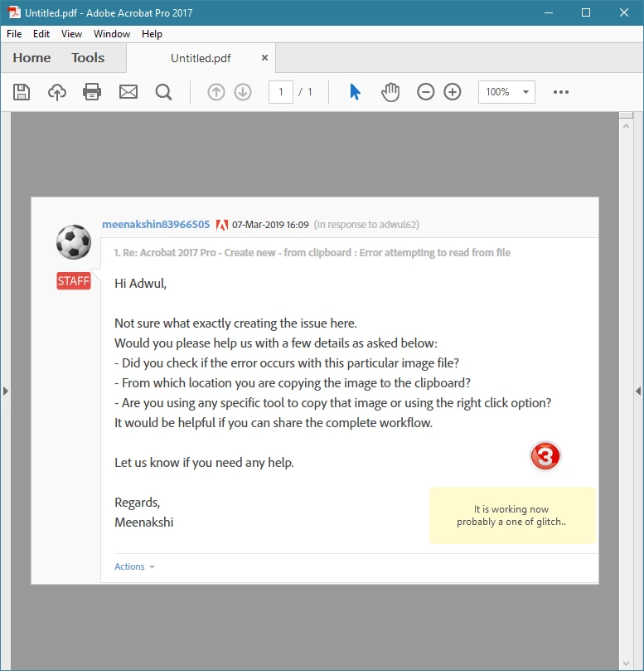Select the Untitled.pdf document tab
Viewport: 644px width, 671px height.
(201, 58)
